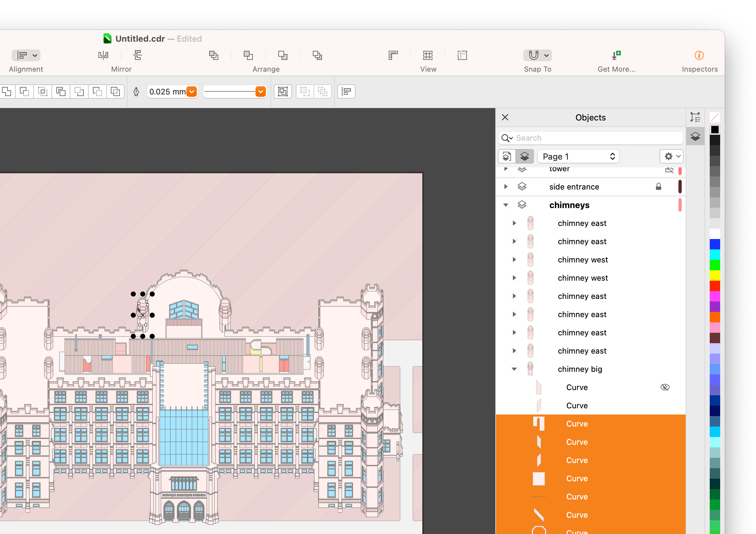Select the chimney big layer name
The height and width of the screenshot is (534, 756).
pyautogui.click(x=580, y=369)
